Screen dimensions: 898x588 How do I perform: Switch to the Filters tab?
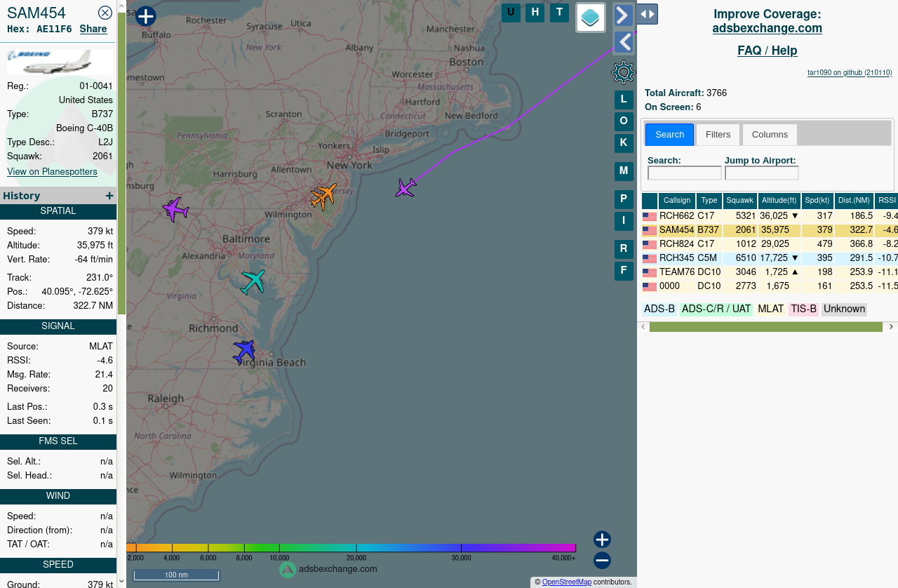(x=718, y=135)
